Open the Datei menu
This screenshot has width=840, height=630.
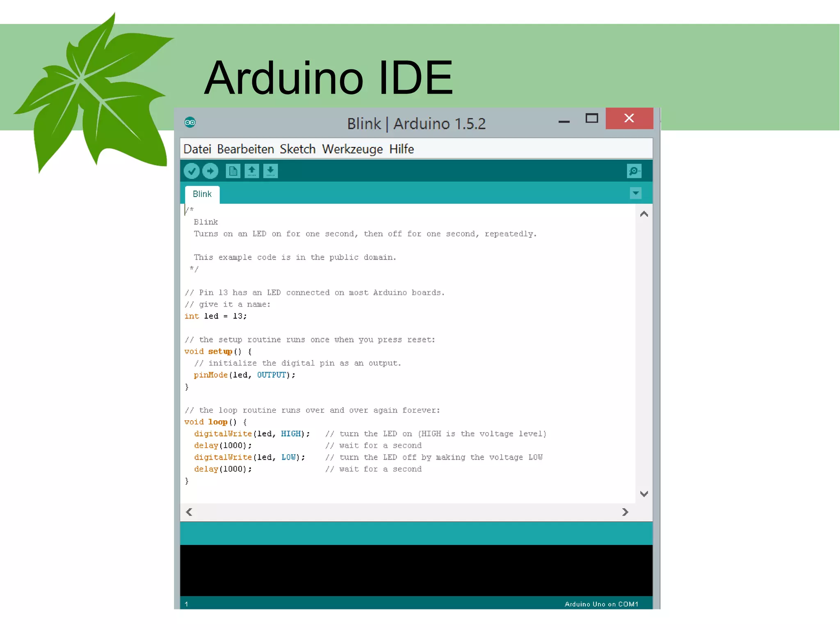coord(197,149)
